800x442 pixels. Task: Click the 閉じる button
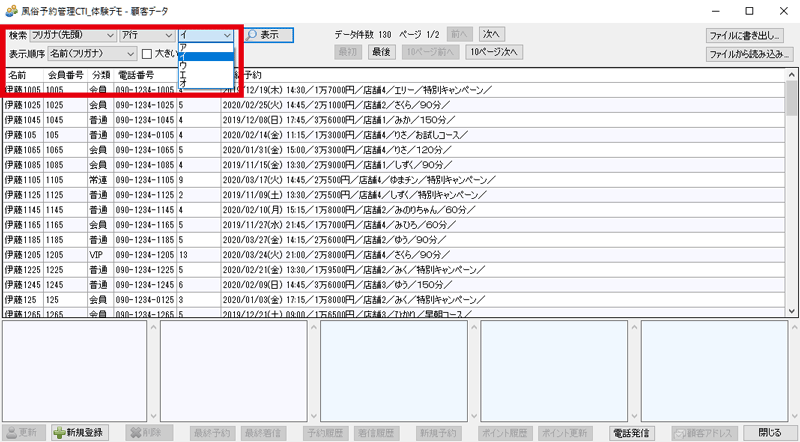(769, 433)
